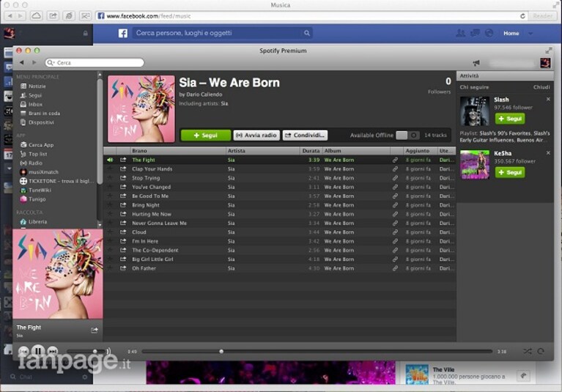Toggle the Available Offline switch
This screenshot has width=562, height=392.
[407, 135]
